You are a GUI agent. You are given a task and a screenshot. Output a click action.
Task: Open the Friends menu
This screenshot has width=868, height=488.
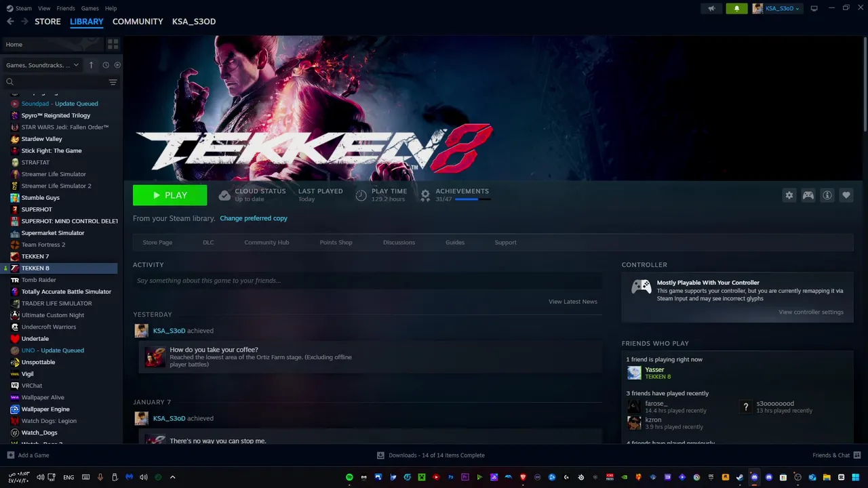tap(66, 8)
